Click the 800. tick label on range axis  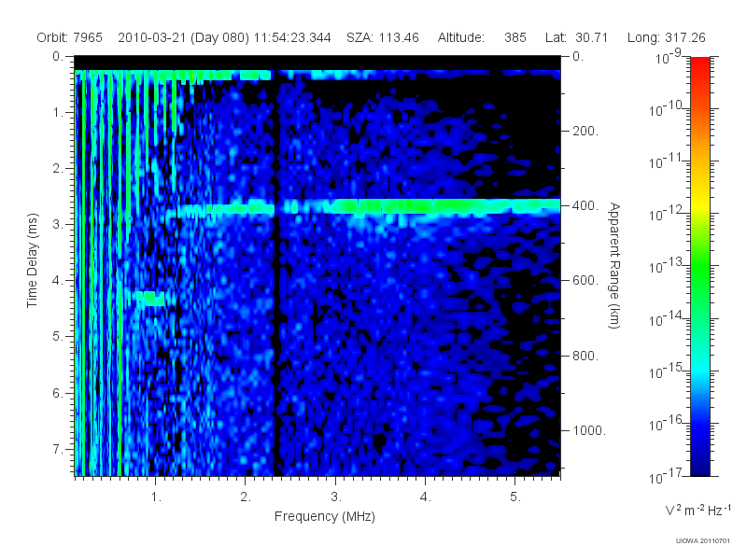click(x=585, y=356)
